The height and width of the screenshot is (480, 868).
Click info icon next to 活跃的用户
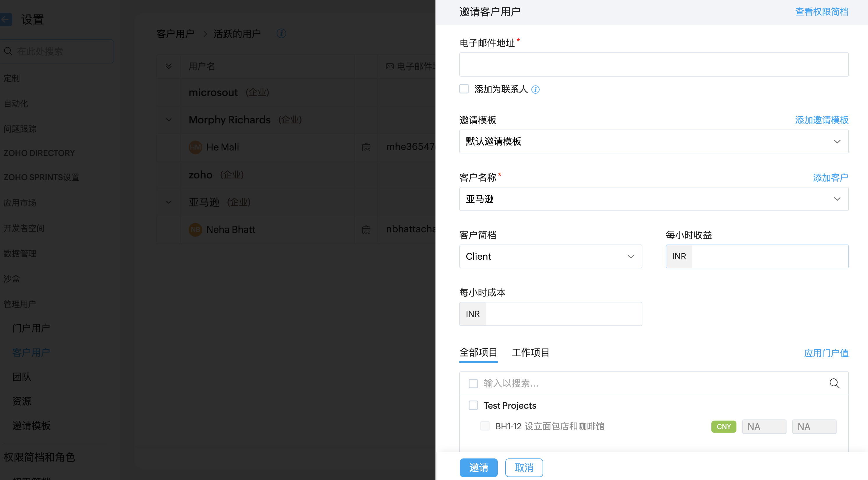(x=281, y=33)
